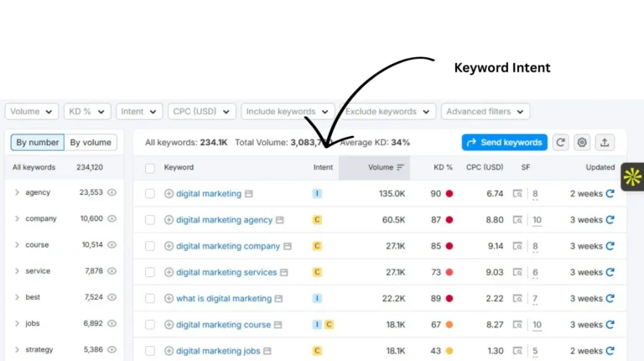Add 'digital marketing agency' with plus icon

tap(169, 220)
